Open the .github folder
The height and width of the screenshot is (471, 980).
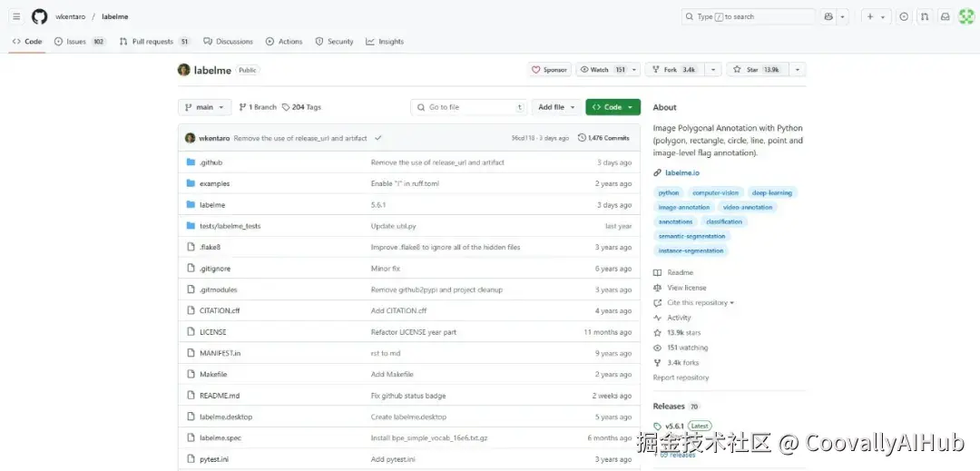[211, 162]
